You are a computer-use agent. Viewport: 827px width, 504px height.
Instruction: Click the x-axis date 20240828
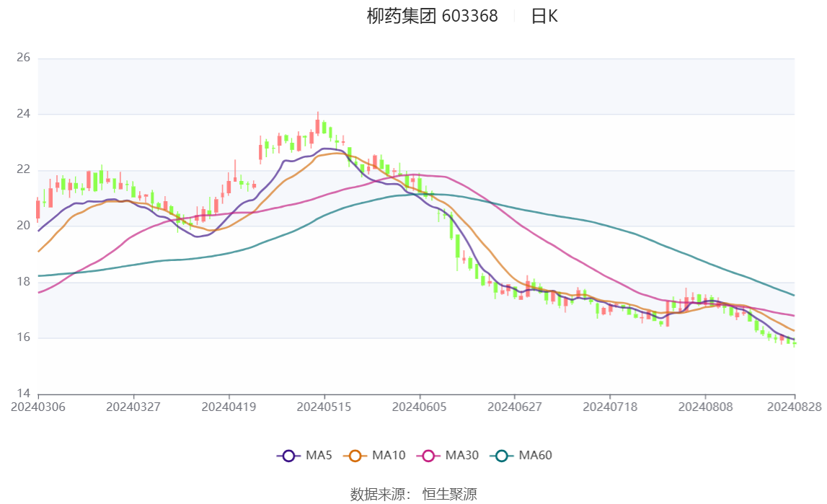click(x=795, y=407)
